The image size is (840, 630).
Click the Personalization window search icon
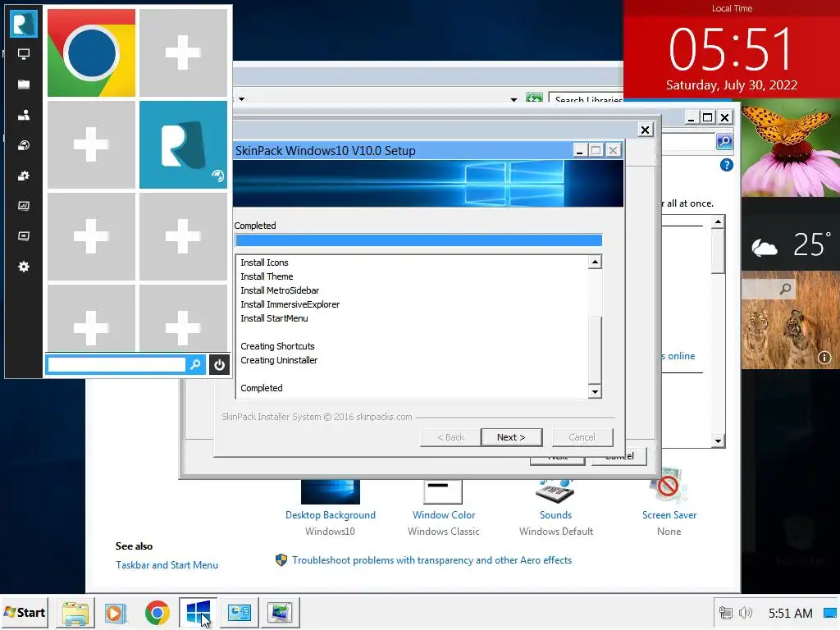[724, 141]
